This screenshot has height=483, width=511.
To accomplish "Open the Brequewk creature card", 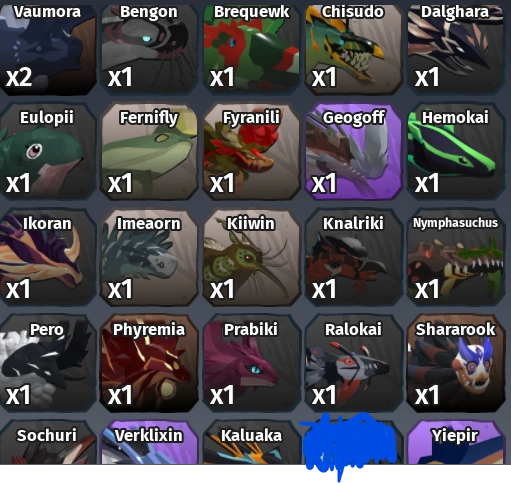I will coord(251,48).
